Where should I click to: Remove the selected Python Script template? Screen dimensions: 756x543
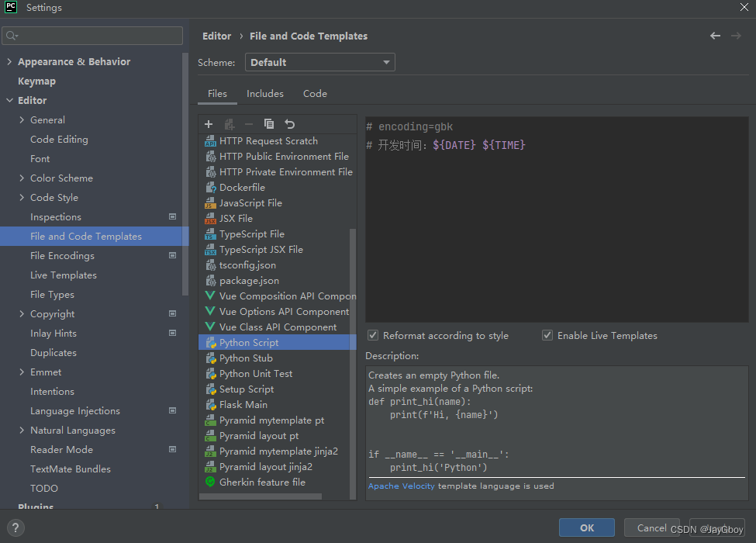tap(248, 124)
